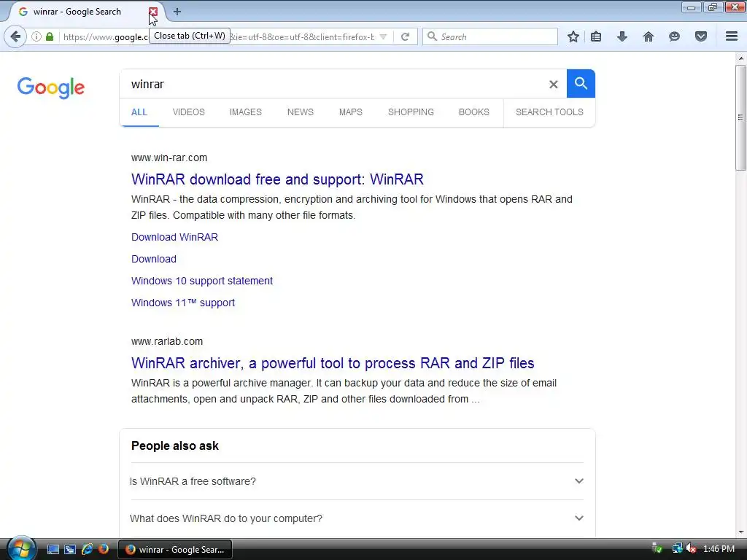Click the green-check security tray icon
The height and width of the screenshot is (560, 747).
pos(657,548)
